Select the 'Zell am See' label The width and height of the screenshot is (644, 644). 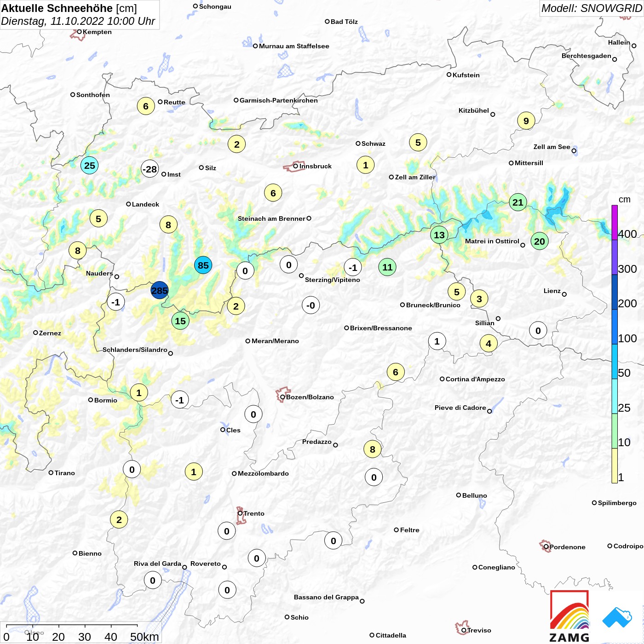pos(552,147)
